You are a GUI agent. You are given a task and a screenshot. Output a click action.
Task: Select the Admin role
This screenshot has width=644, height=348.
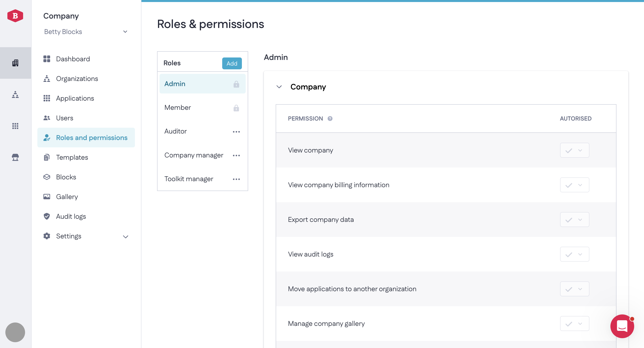(x=203, y=84)
